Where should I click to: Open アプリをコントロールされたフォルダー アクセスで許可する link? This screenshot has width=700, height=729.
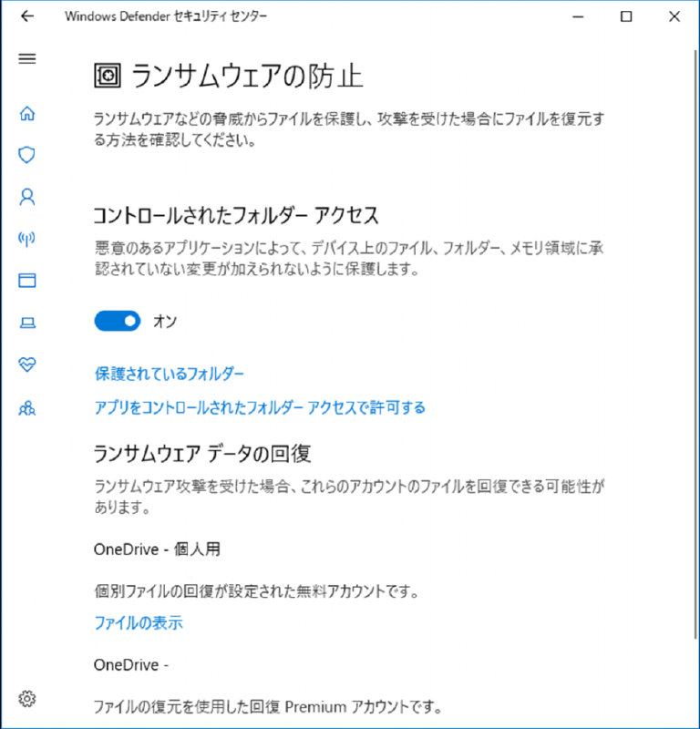click(x=260, y=407)
